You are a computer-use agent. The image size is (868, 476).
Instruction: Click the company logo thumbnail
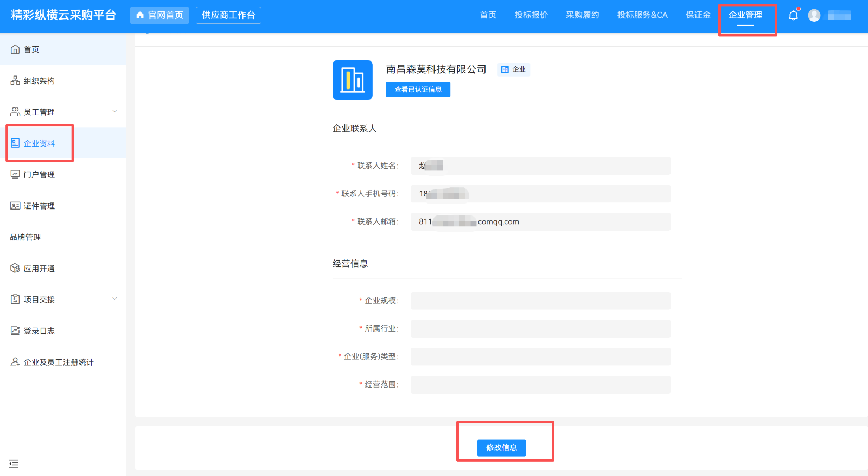point(352,80)
